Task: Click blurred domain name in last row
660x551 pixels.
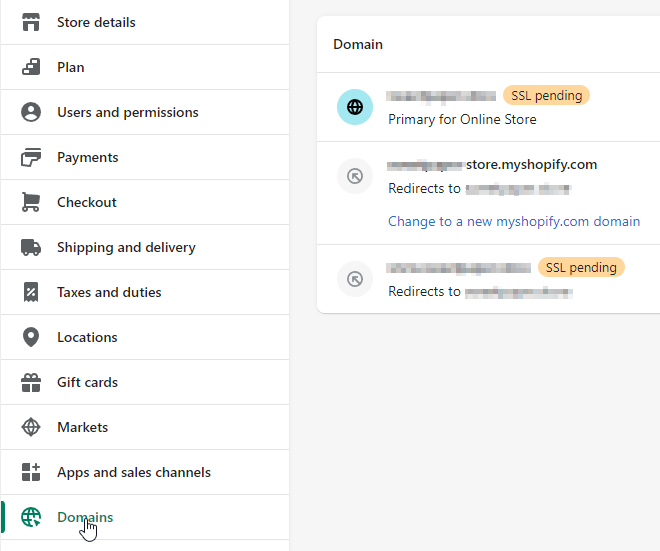Action: (458, 268)
